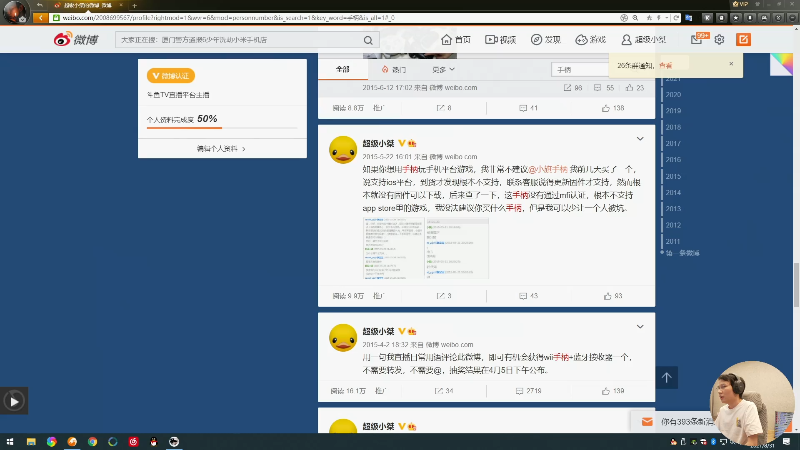Jump to year 2013 in the timeline
Viewport: 800px width, 450px height.
673,209
